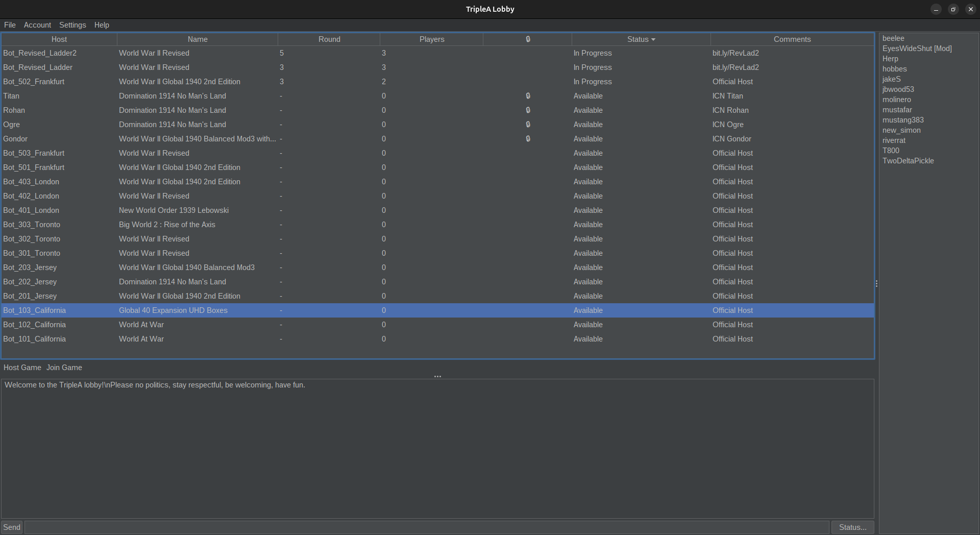Select the Bot_402_London row
980x535 pixels.
pos(437,196)
